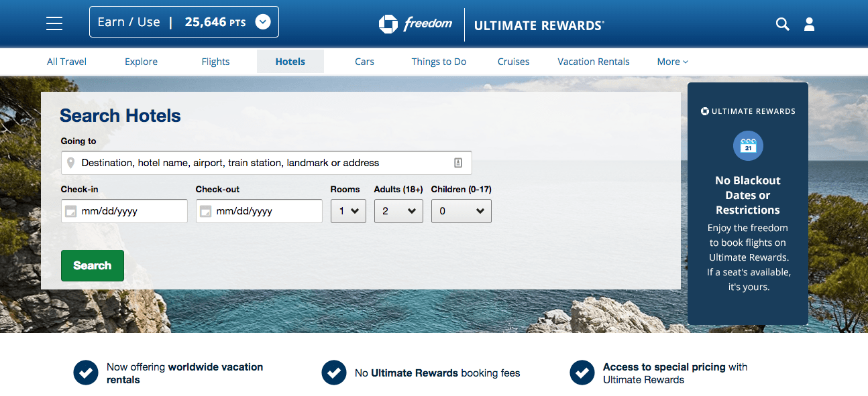Open the user profile icon
The image size is (868, 396).
tap(809, 23)
